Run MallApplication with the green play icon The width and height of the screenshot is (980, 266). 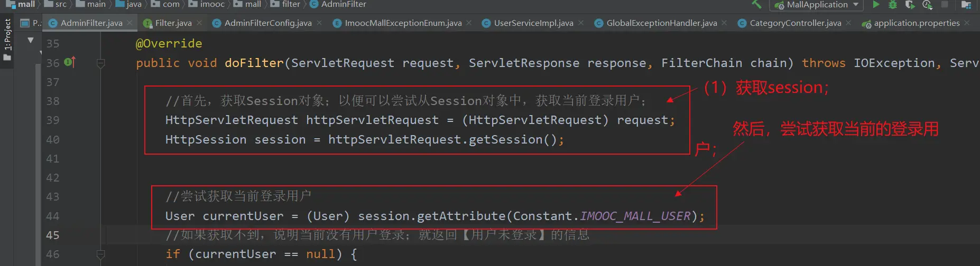(x=876, y=4)
